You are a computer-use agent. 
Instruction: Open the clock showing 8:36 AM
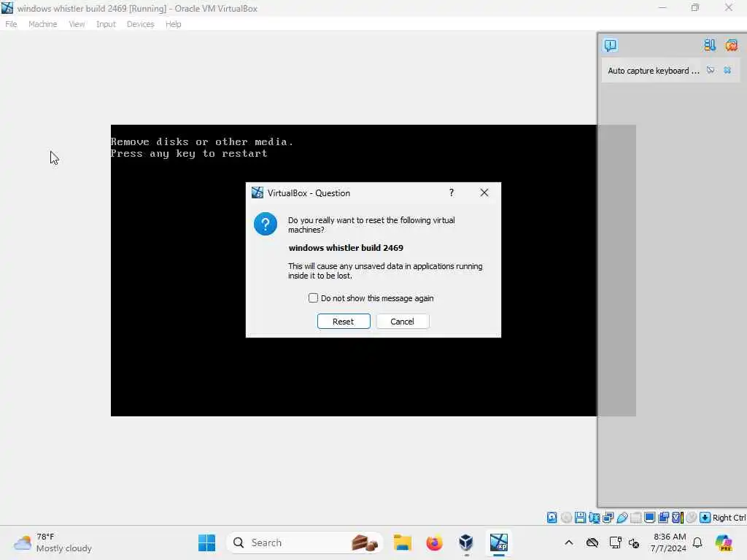[x=669, y=542]
